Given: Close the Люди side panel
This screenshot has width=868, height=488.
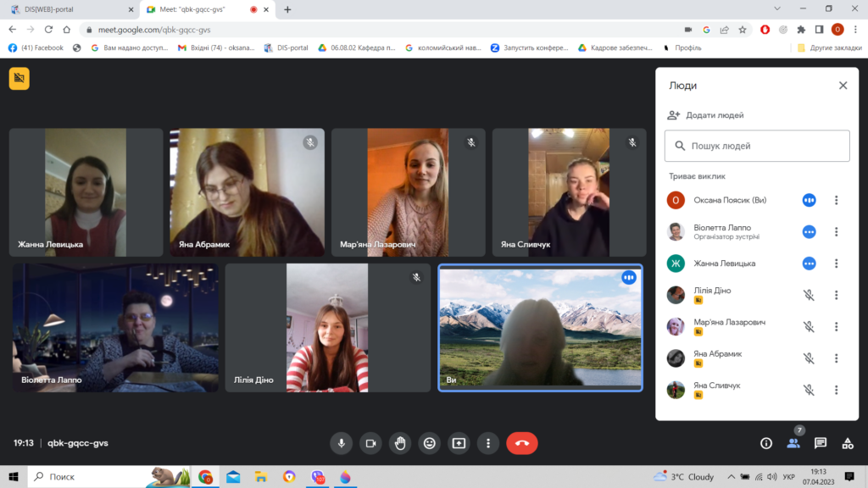Looking at the screenshot, I should tap(843, 86).
